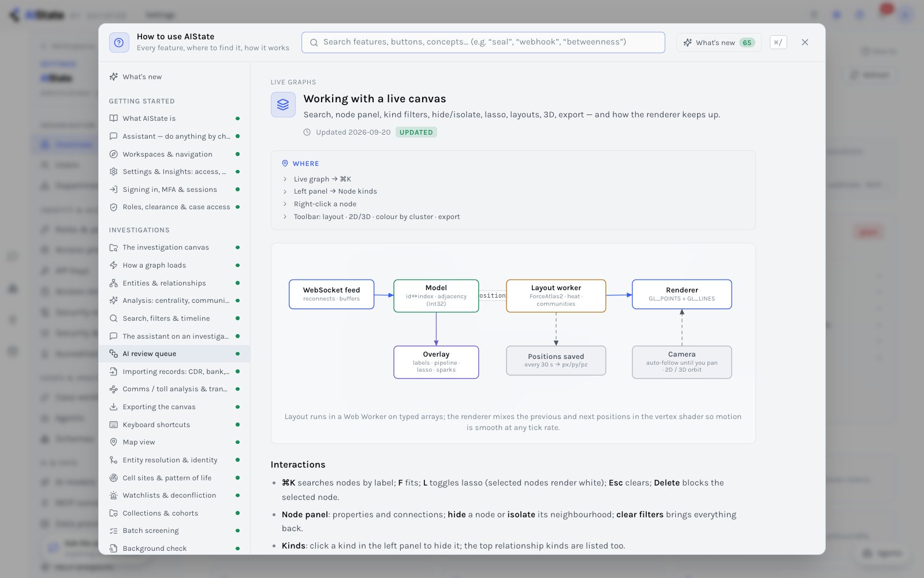Click the sparkle icon beside What's new sidebar item
The height and width of the screenshot is (578, 924).
tap(114, 77)
